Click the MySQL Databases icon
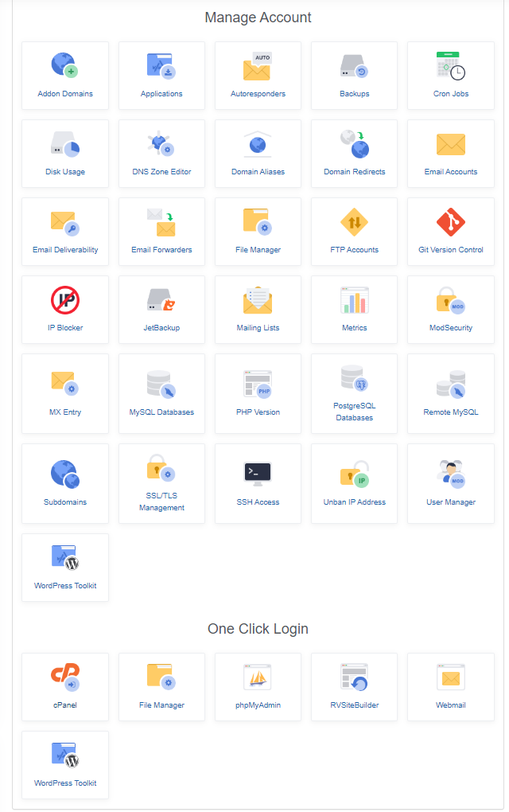 pyautogui.click(x=161, y=385)
